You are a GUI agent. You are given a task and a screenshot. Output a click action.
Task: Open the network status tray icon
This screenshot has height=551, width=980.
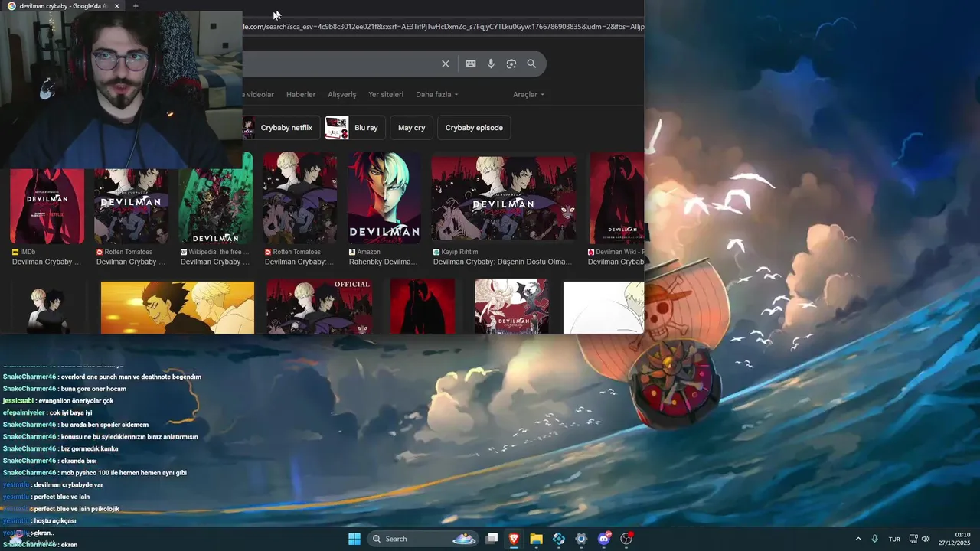913,539
